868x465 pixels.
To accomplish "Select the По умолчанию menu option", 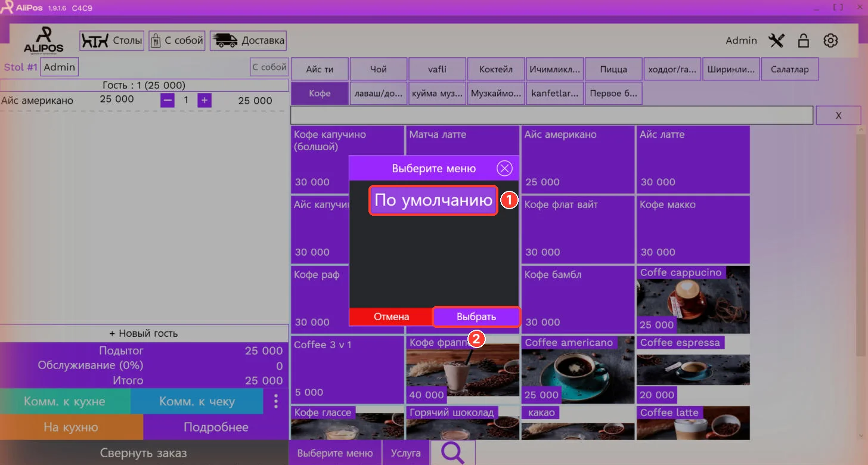I will pyautogui.click(x=433, y=200).
